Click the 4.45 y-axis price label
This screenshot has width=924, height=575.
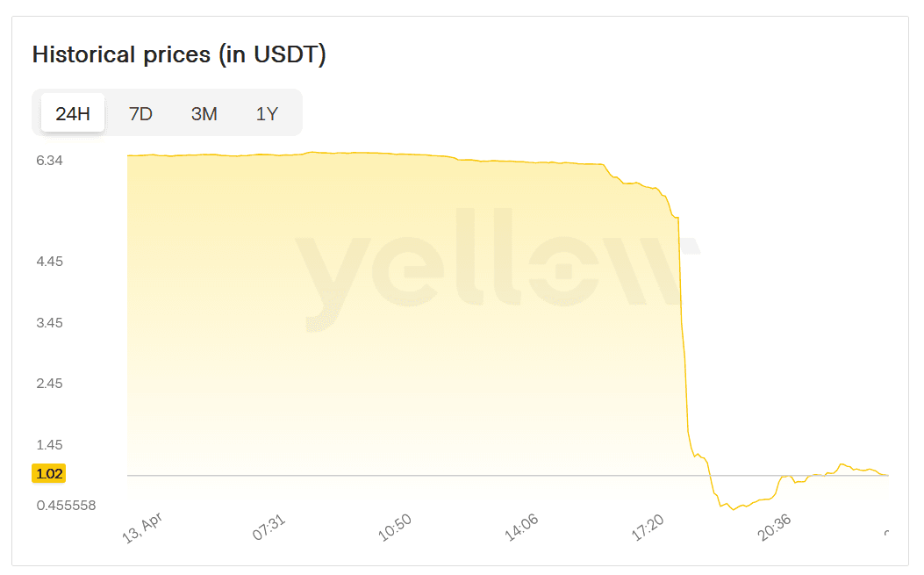click(x=49, y=262)
